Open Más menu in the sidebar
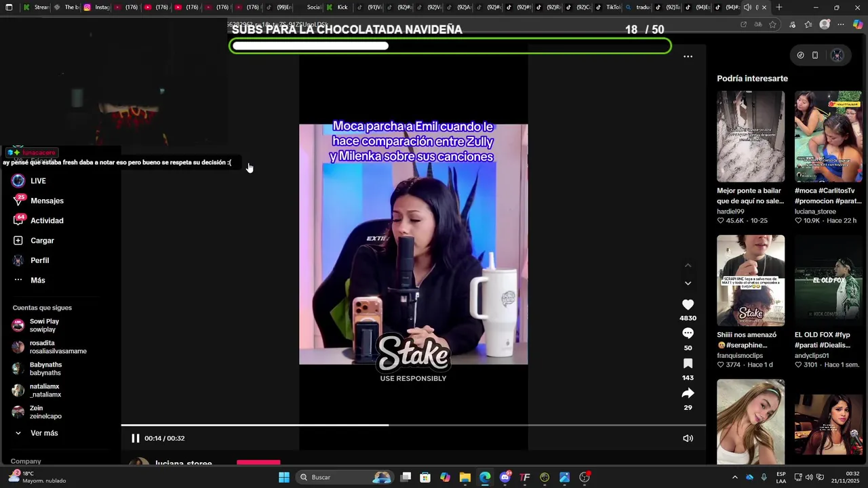This screenshot has width=868, height=488. point(37,280)
